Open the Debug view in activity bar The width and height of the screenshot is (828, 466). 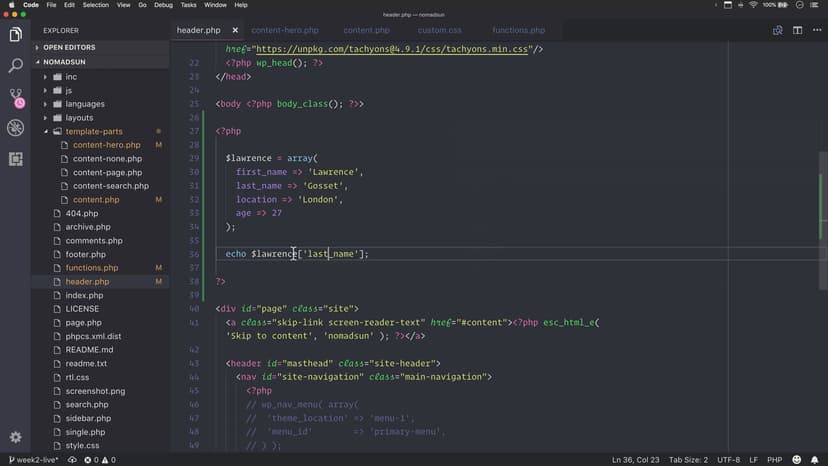15,128
